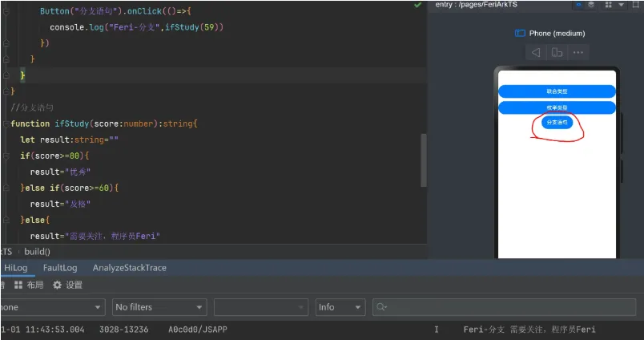Image resolution: width=644 pixels, height=340 pixels.
Task: Click the result="优秀" code line
Action: tap(60, 172)
